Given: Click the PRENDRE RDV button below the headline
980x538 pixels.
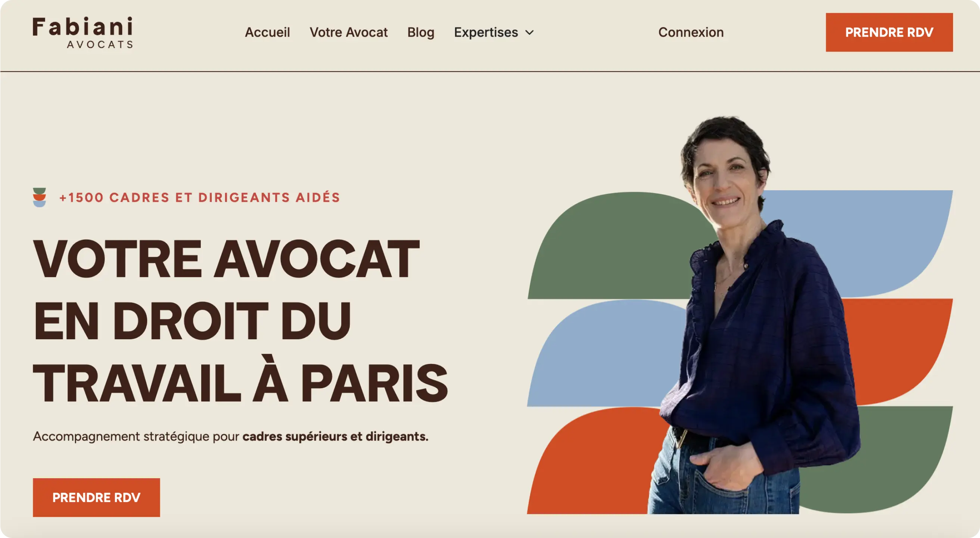Looking at the screenshot, I should tap(96, 497).
